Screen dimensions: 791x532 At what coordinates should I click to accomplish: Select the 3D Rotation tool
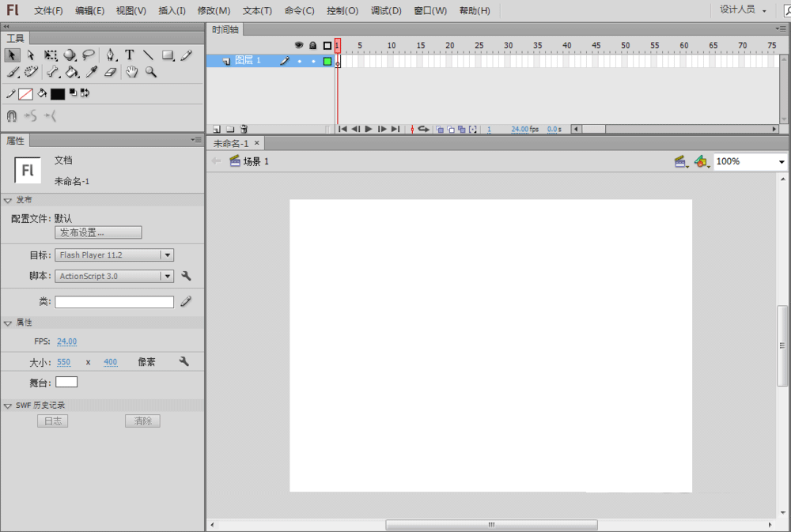pyautogui.click(x=70, y=55)
